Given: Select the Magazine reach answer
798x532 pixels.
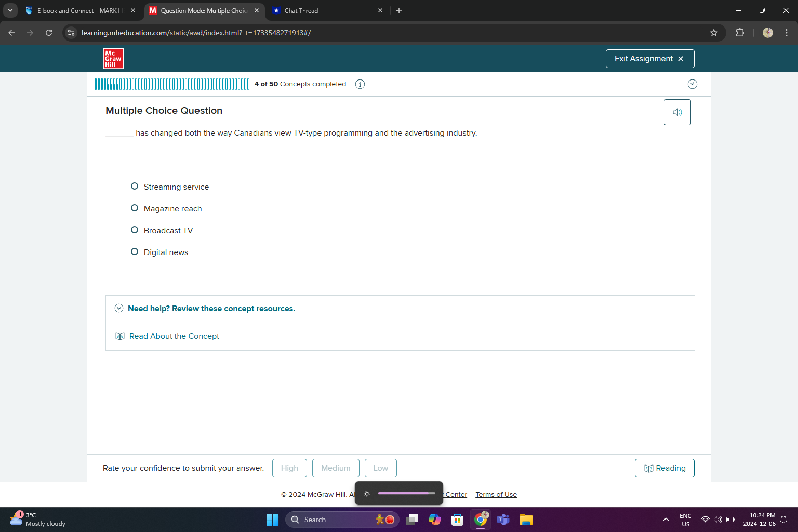Looking at the screenshot, I should 135,208.
